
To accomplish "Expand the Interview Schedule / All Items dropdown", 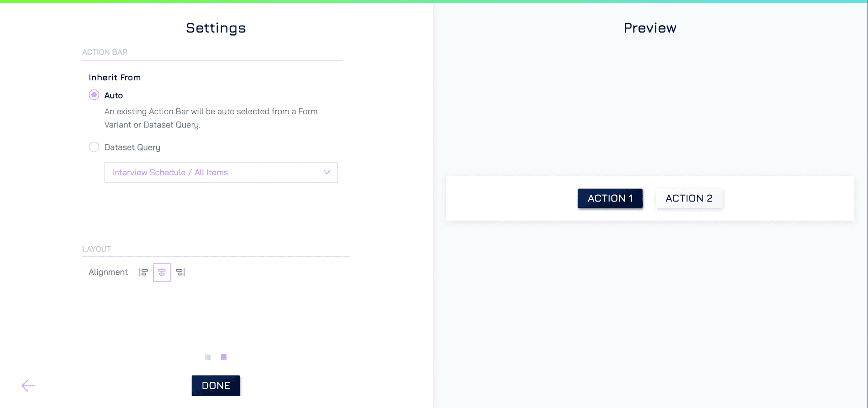I will click(221, 172).
